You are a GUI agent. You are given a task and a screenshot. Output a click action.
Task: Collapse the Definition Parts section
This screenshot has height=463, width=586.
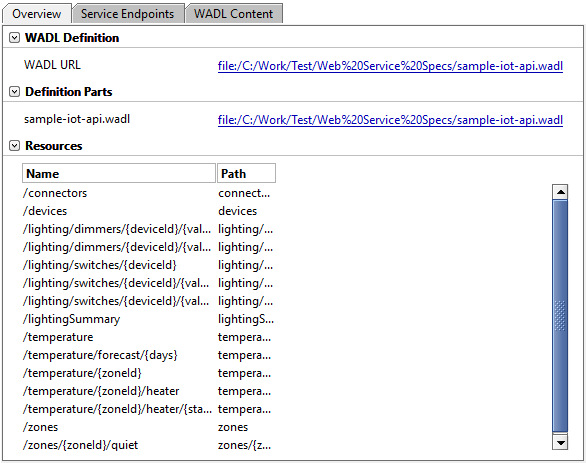pos(14,92)
